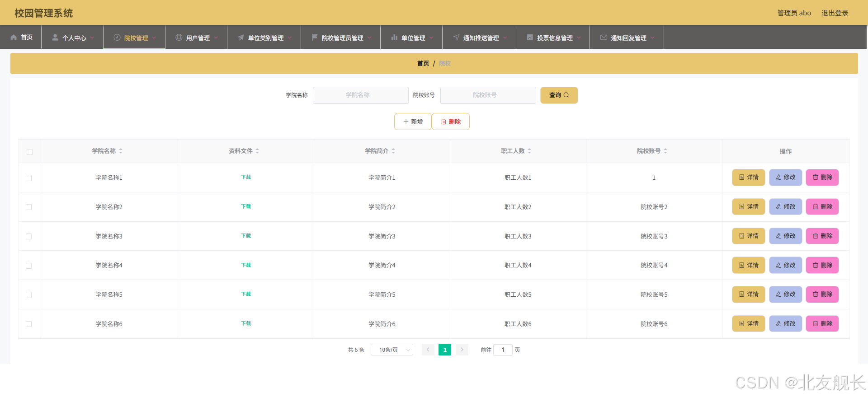Click the home icon in navigation bar
Image resolution: width=868 pixels, height=397 pixels.
[14, 37]
